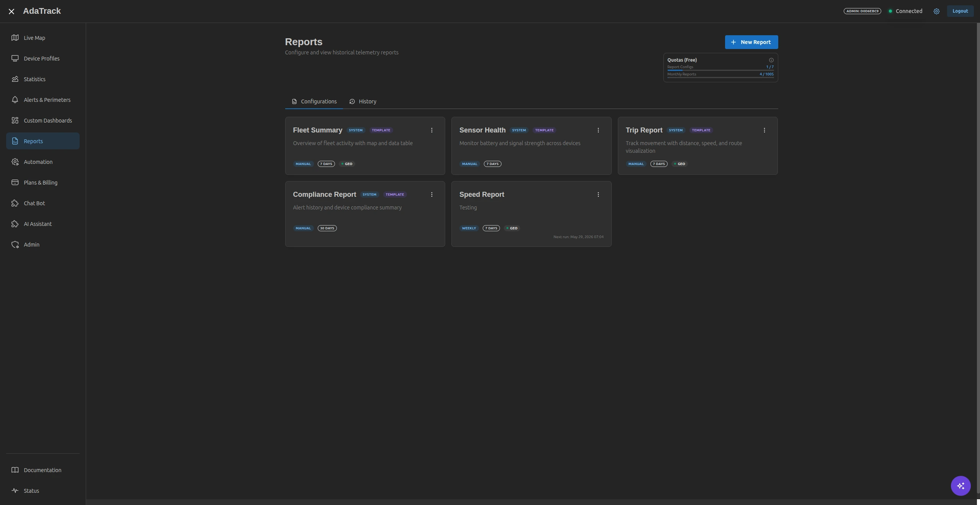Click the 7 DAYS tag on Trip Report
The height and width of the screenshot is (505, 980).
click(659, 164)
